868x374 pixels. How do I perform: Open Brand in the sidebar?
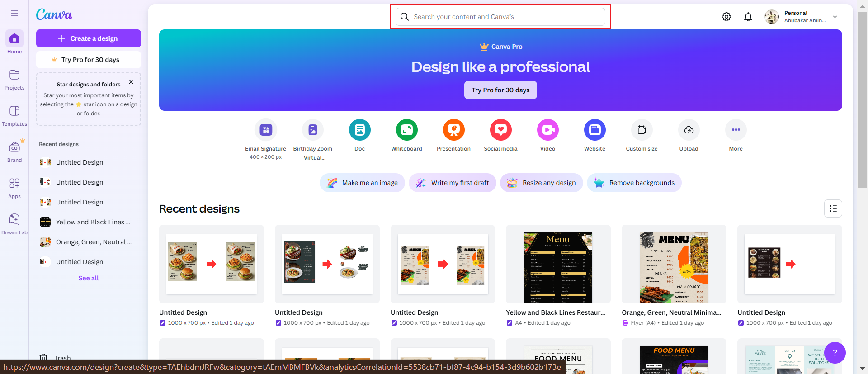click(14, 151)
